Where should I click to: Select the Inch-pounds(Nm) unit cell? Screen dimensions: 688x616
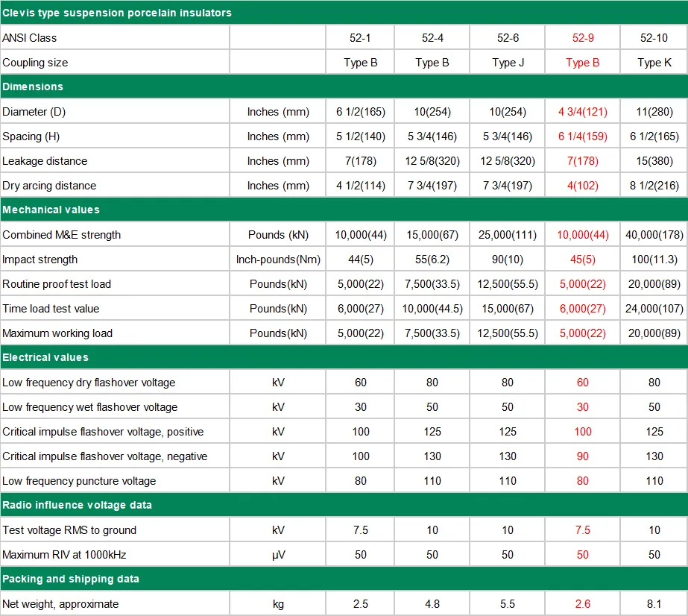(x=278, y=259)
